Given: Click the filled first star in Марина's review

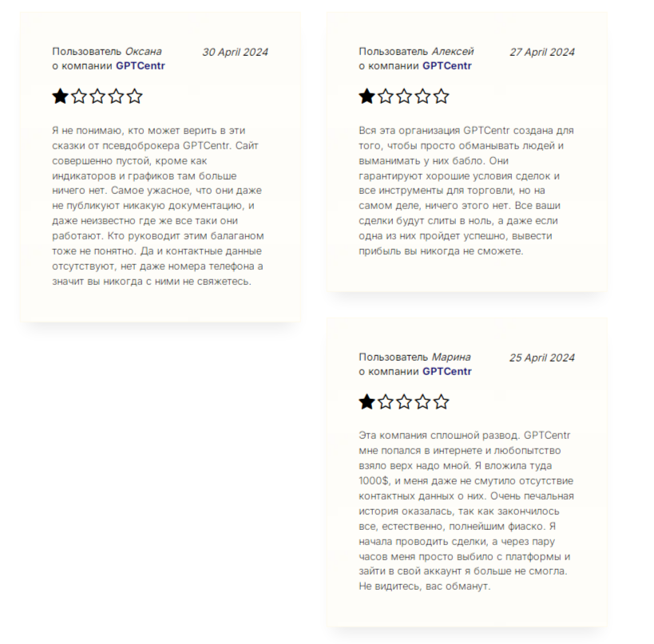Looking at the screenshot, I should tap(367, 401).
